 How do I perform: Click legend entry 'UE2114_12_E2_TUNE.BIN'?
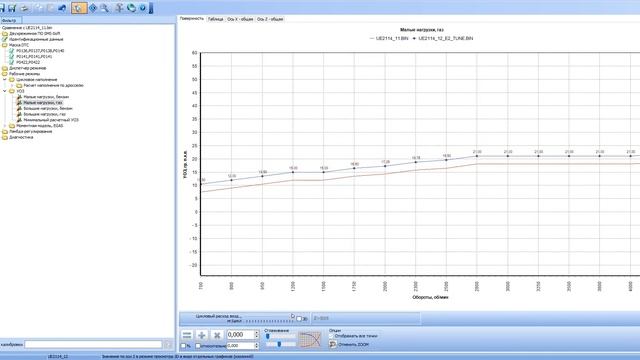[x=443, y=38]
